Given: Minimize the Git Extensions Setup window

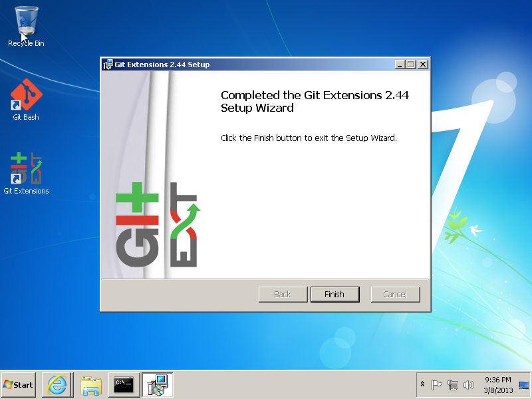Looking at the screenshot, I should (x=400, y=64).
